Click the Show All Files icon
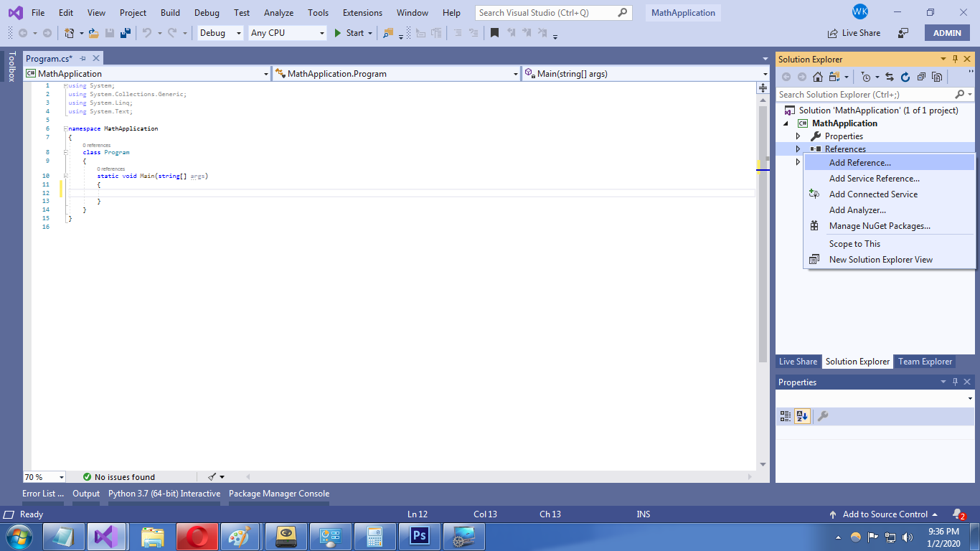Viewport: 980px width, 551px height. [x=937, y=77]
